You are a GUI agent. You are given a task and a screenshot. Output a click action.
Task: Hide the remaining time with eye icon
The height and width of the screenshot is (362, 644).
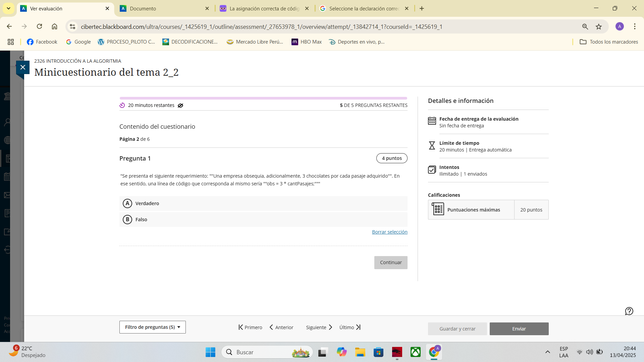pyautogui.click(x=180, y=105)
